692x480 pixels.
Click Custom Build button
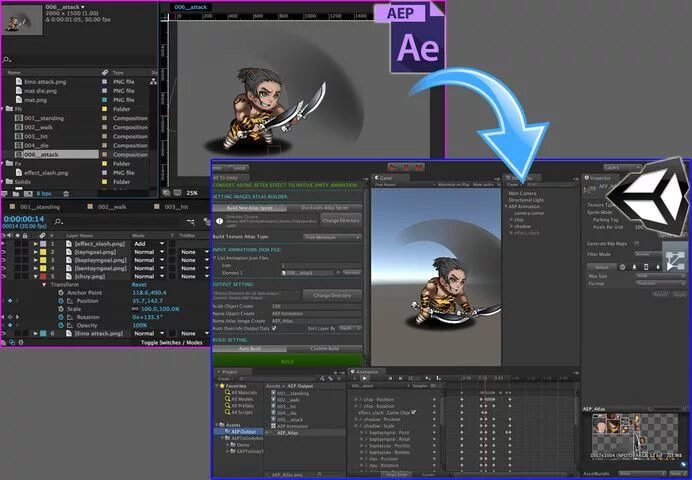coord(325,349)
